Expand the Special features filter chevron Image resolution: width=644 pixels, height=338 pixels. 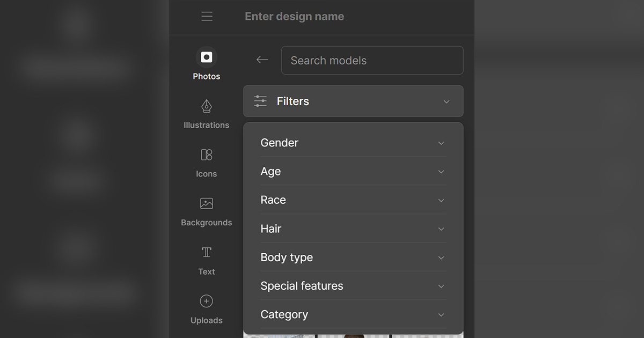point(441,286)
